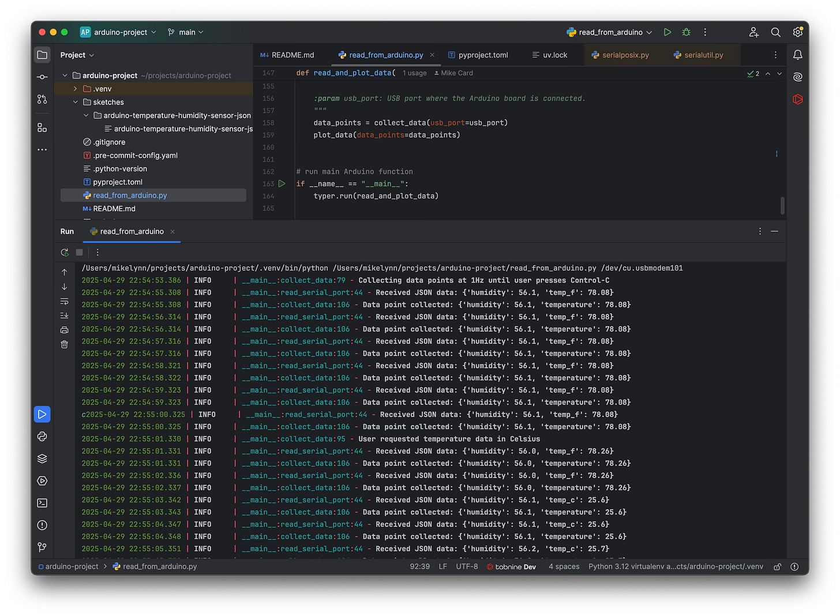Stop the running process

(x=80, y=252)
